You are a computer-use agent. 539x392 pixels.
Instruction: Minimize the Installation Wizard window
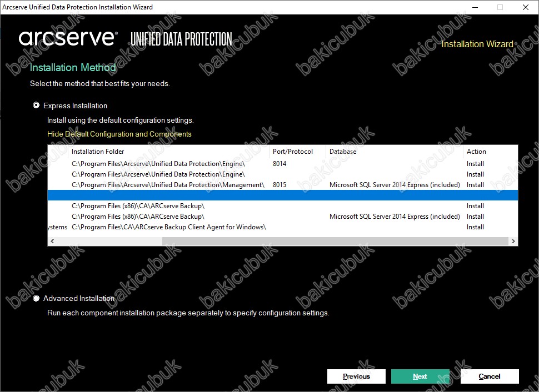pyautogui.click(x=475, y=7)
